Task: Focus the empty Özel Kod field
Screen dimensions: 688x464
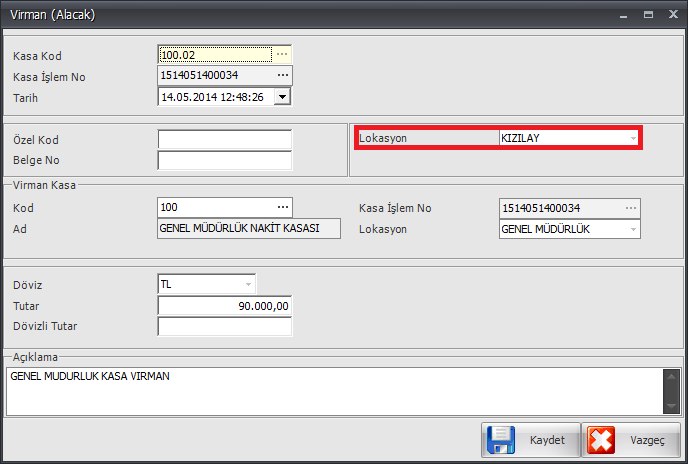Action: [225, 140]
